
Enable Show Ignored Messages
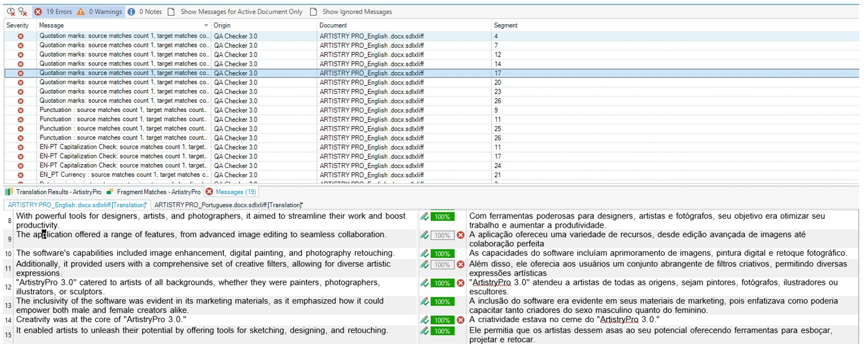351,12
